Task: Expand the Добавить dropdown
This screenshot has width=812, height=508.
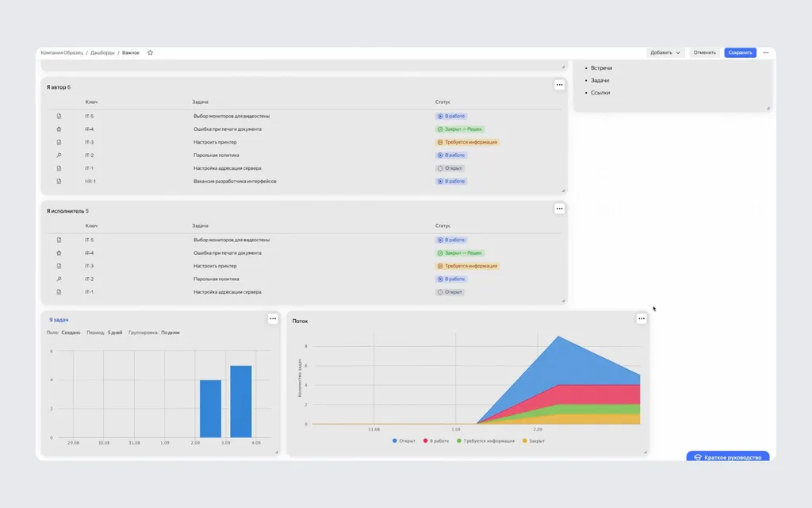Action: pyautogui.click(x=665, y=52)
